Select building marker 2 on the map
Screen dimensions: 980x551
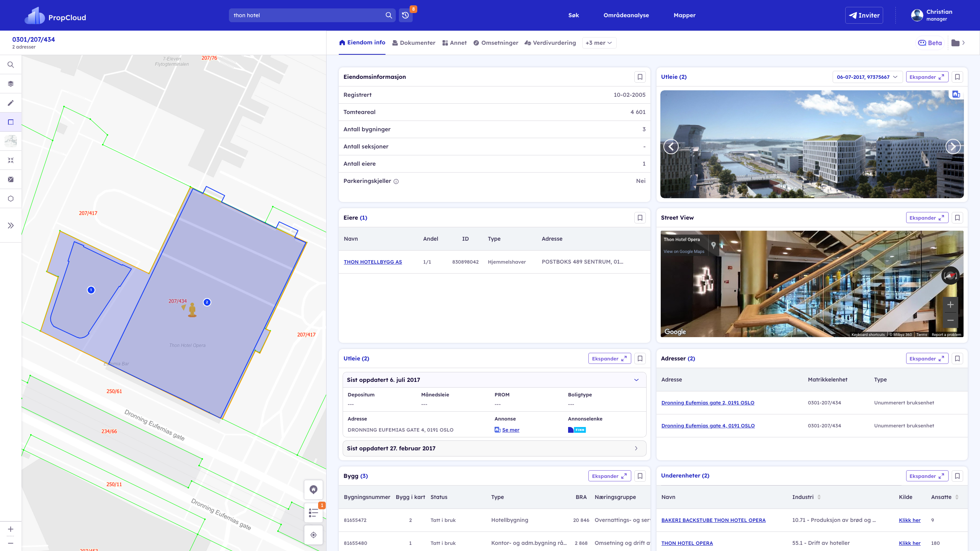click(x=207, y=302)
